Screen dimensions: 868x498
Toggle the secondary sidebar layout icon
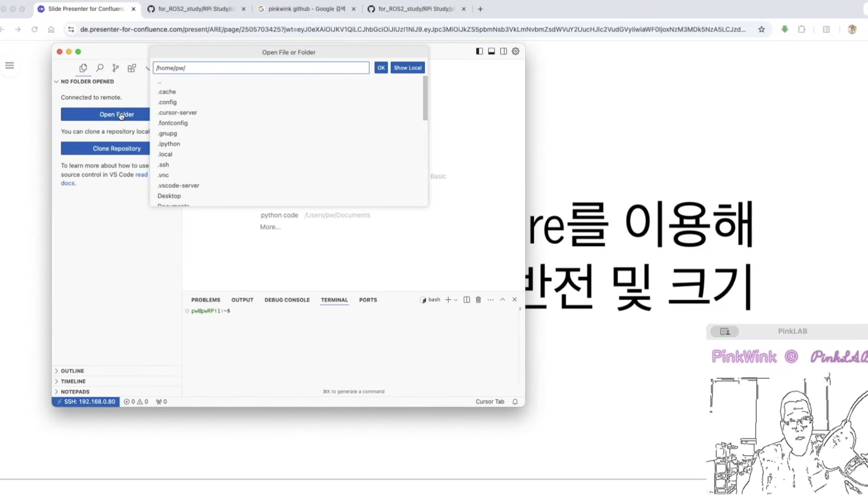coord(503,51)
